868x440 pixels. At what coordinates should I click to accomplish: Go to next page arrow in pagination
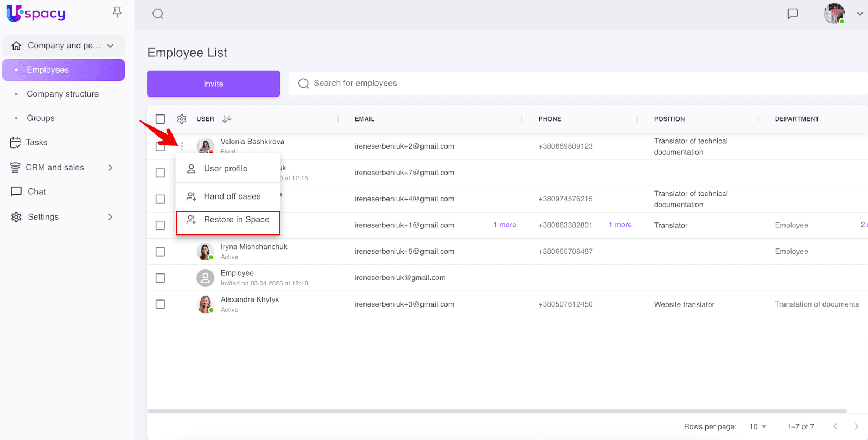(x=856, y=426)
